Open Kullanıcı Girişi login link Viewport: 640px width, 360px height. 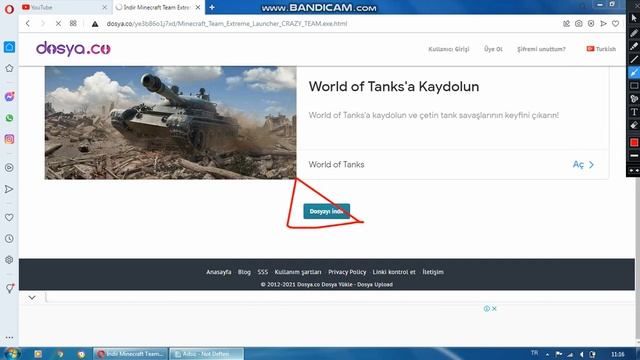tap(449, 49)
